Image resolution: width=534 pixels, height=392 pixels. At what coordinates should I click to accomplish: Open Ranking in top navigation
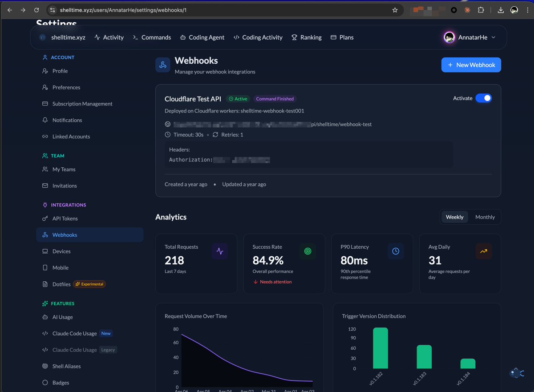[x=306, y=37]
